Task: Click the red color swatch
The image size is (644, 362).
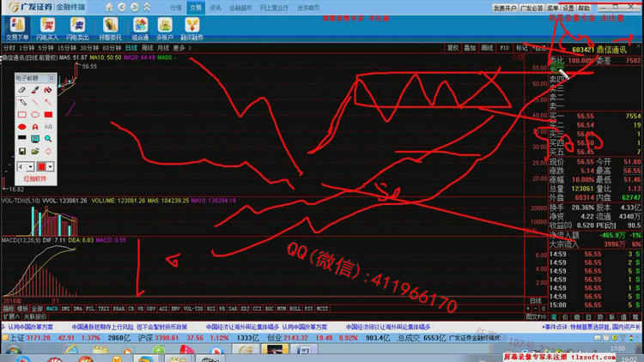Action: [x=41, y=167]
